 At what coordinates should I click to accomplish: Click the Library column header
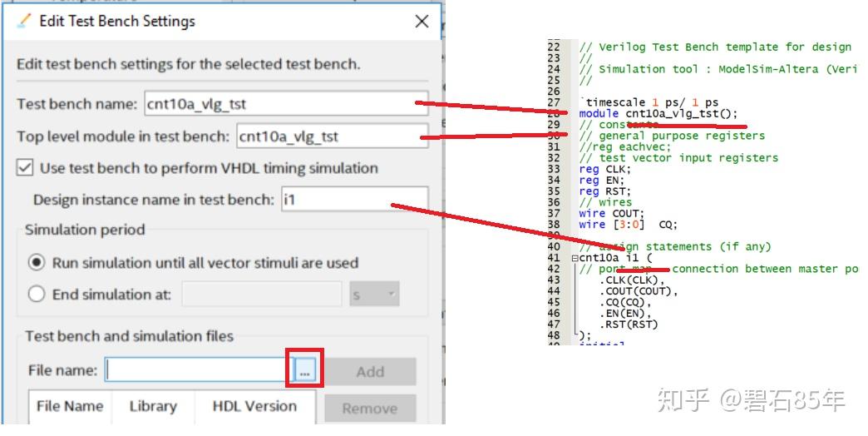(x=153, y=406)
